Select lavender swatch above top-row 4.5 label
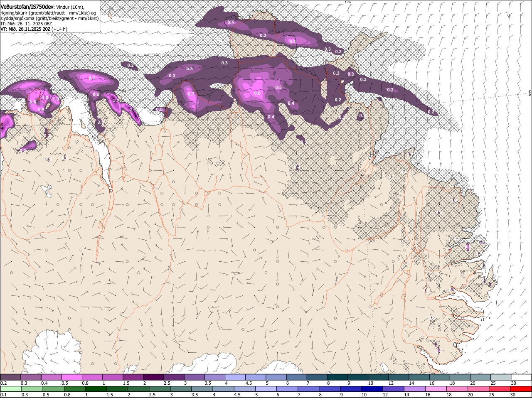 (x=256, y=377)
